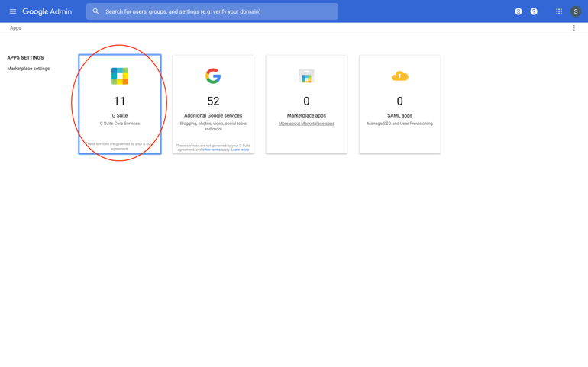Click the Google Admin logo

point(47,11)
